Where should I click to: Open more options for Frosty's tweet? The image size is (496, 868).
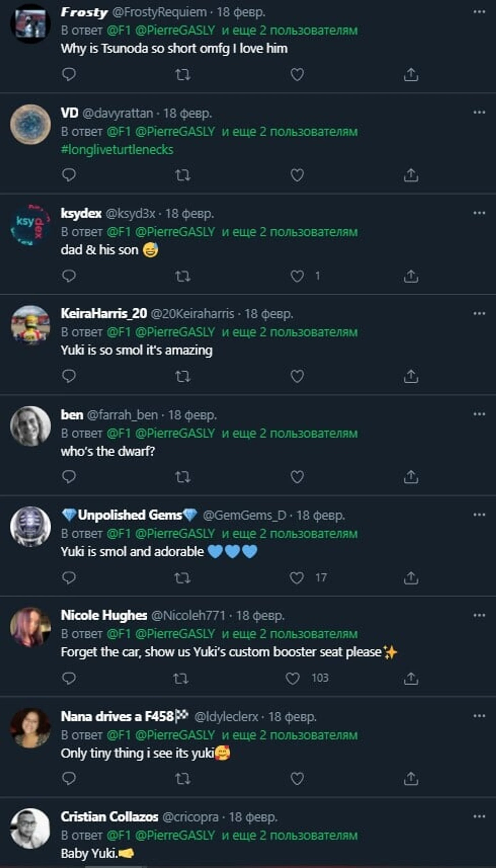click(x=479, y=12)
